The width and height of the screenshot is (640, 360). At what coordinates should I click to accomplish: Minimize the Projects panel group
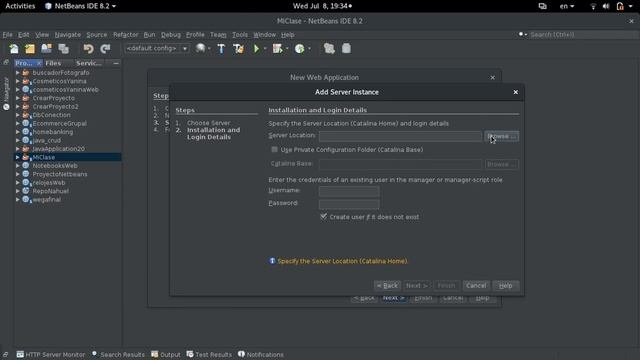click(x=116, y=63)
